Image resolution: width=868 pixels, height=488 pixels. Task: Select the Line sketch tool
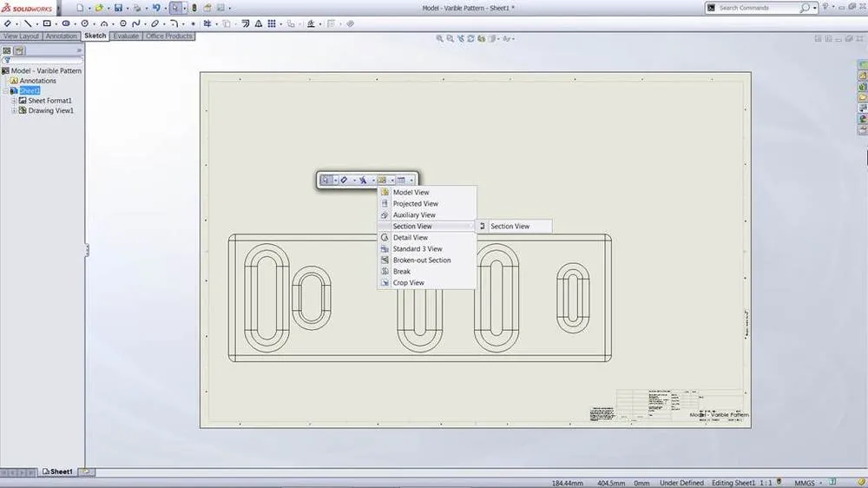coord(28,23)
